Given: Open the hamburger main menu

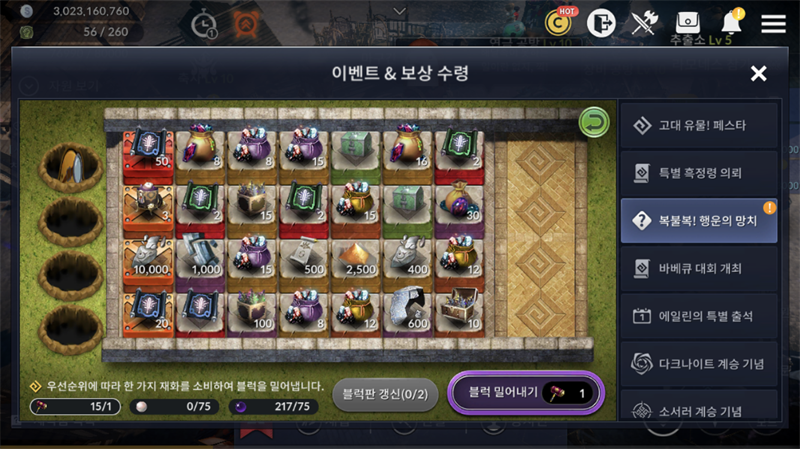Looking at the screenshot, I should point(773,23).
